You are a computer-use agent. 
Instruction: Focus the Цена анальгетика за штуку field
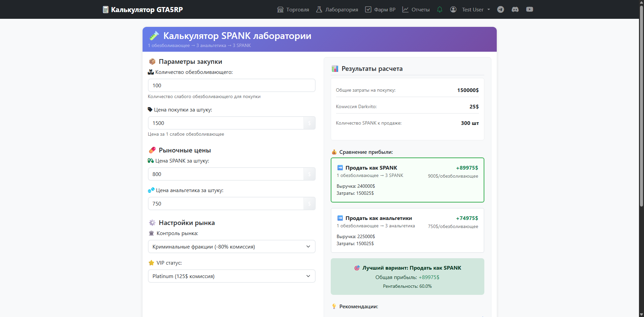click(x=226, y=203)
